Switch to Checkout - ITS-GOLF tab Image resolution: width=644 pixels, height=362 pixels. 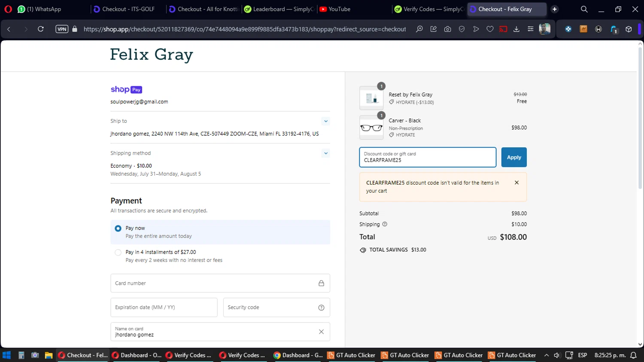[128, 9]
